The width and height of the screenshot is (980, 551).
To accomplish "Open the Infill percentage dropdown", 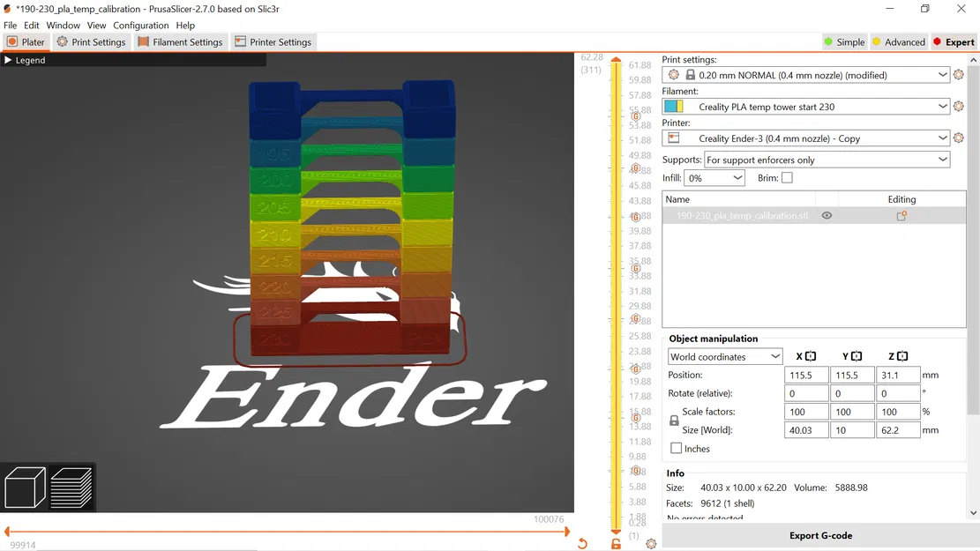I will (714, 177).
